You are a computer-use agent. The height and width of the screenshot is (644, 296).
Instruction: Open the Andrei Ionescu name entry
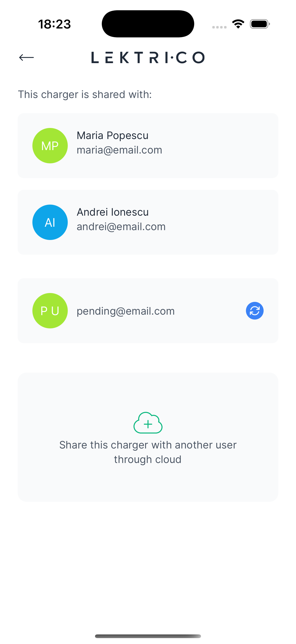click(x=113, y=212)
